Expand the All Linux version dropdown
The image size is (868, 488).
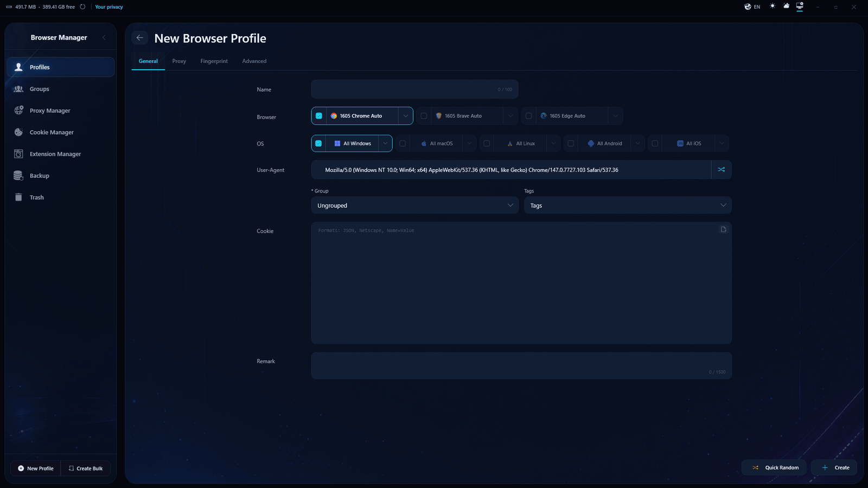tap(553, 144)
